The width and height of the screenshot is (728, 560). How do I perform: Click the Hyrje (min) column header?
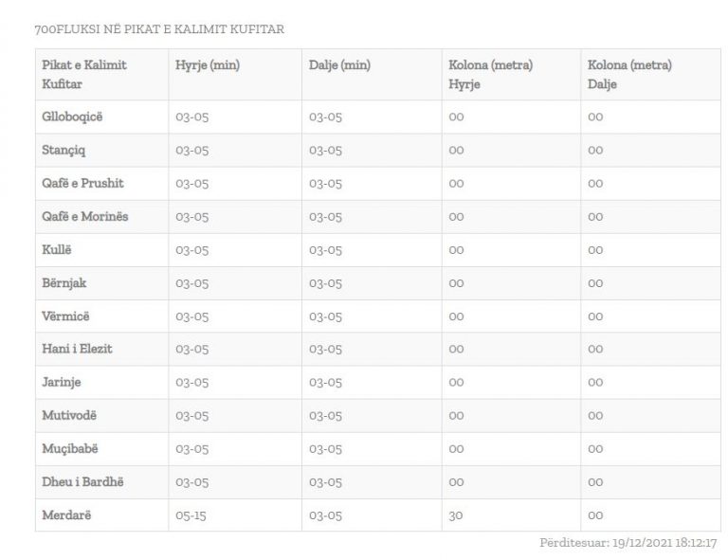point(208,65)
